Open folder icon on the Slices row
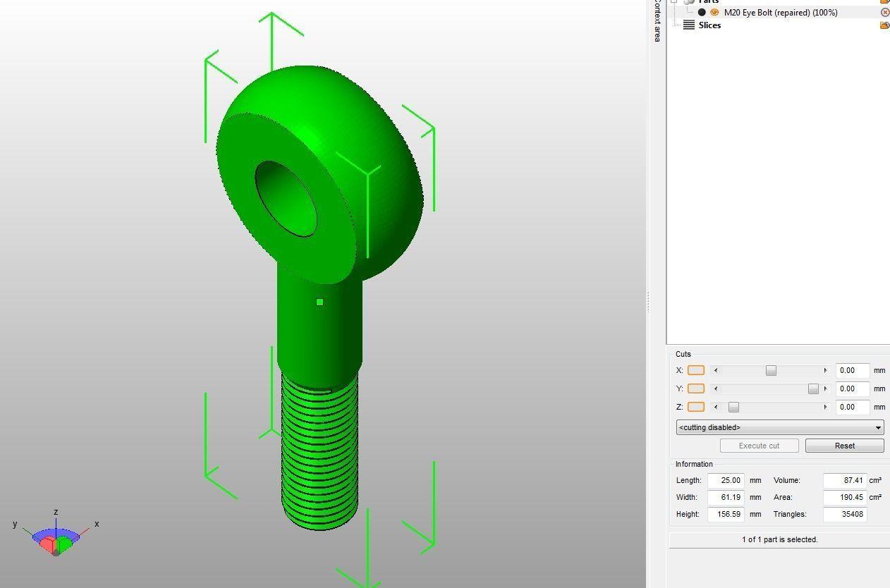This screenshot has width=890, height=588. coord(884,25)
